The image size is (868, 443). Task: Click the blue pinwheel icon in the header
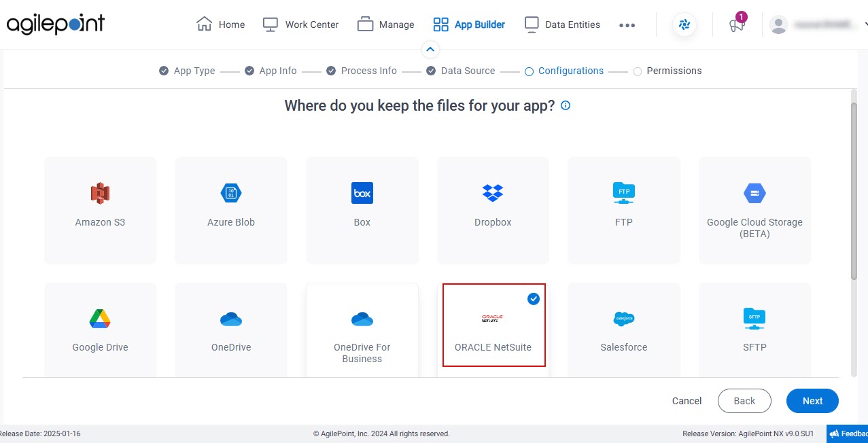point(684,25)
